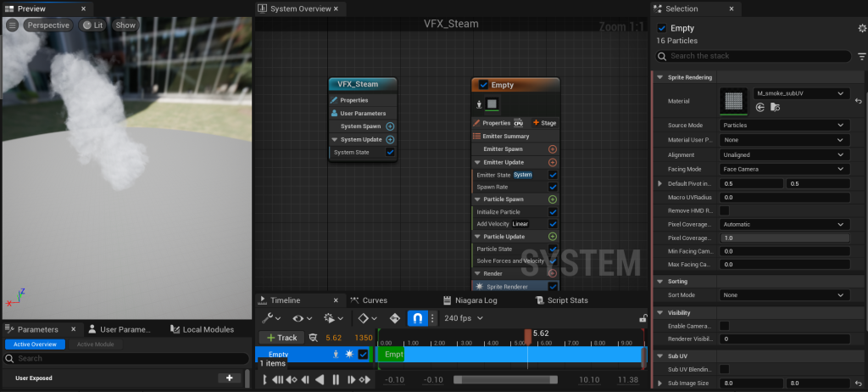
Task: Open the Curves tab
Action: click(x=374, y=300)
